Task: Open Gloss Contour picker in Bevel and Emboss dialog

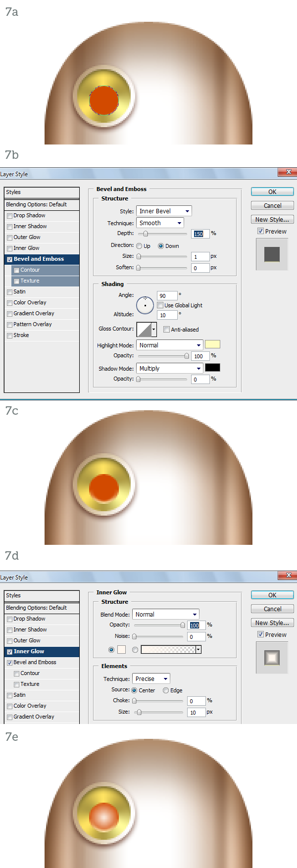Action: pos(144,329)
